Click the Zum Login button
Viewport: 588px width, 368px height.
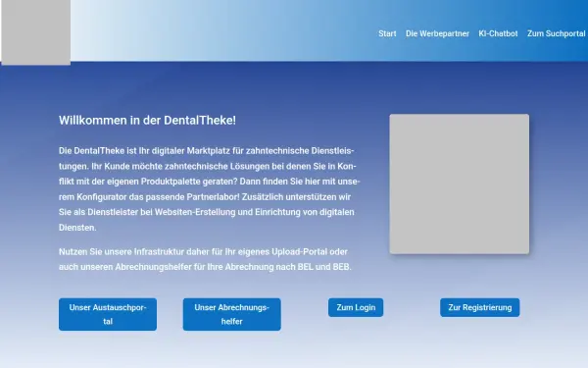point(356,307)
